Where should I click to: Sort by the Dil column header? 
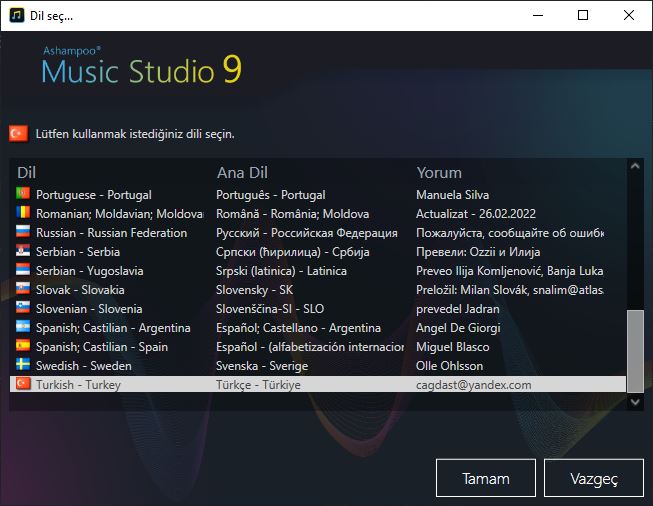coord(27,172)
